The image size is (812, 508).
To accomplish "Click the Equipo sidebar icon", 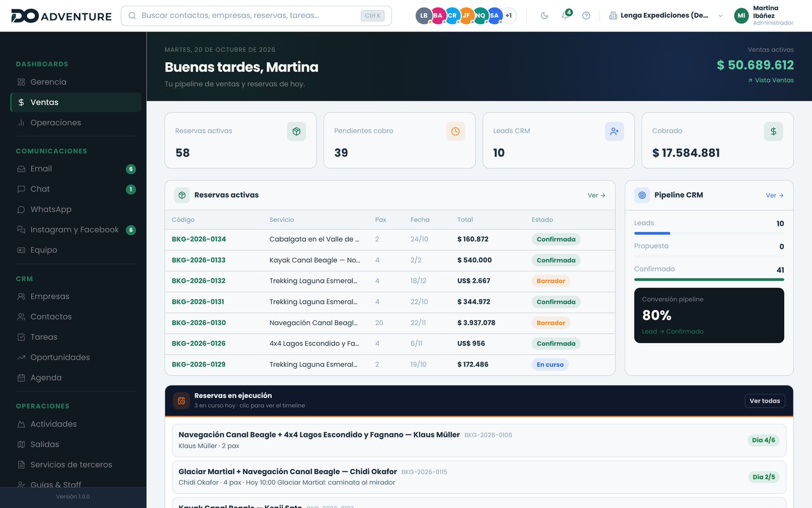I will click(x=21, y=250).
